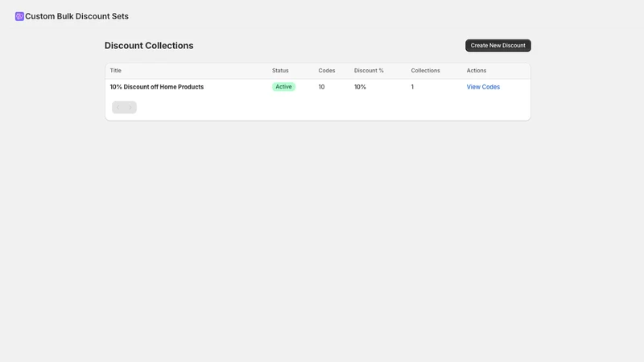
Task: Click the 'Discount Collections' page heading
Action: 149,46
